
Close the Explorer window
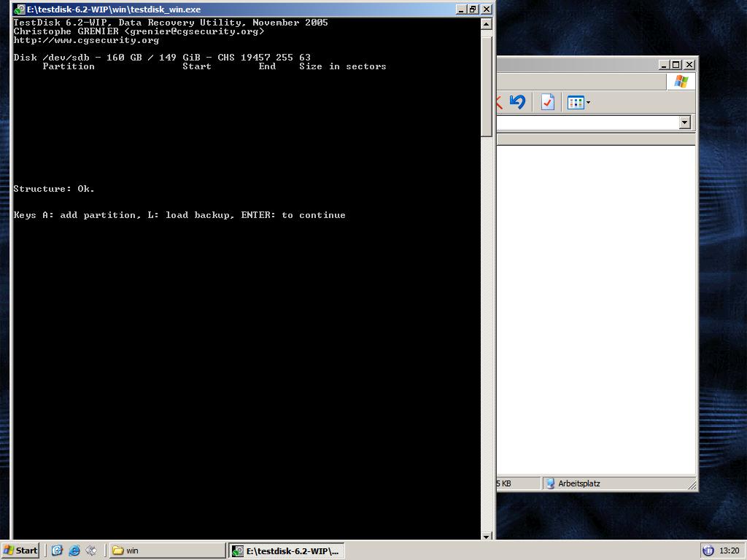click(689, 64)
